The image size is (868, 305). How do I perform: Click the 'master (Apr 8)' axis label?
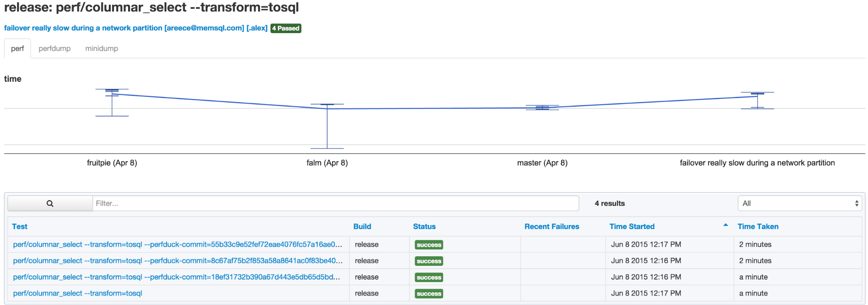(x=542, y=163)
